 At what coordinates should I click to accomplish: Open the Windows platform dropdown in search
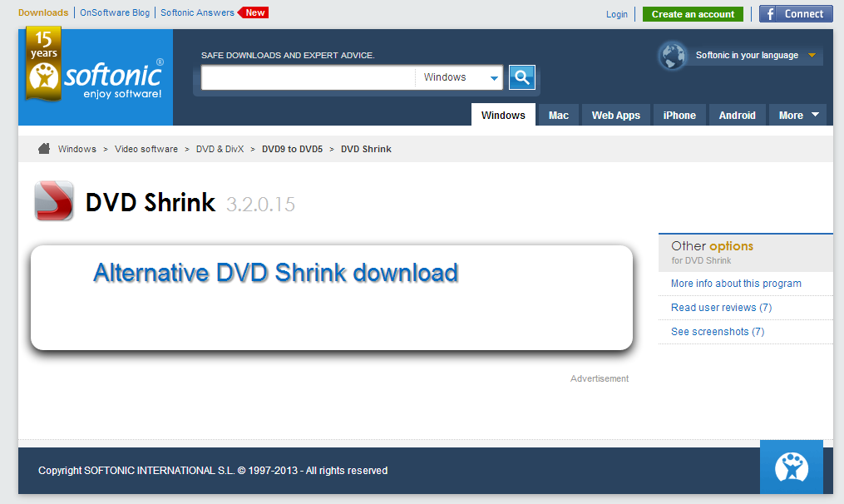pos(459,77)
